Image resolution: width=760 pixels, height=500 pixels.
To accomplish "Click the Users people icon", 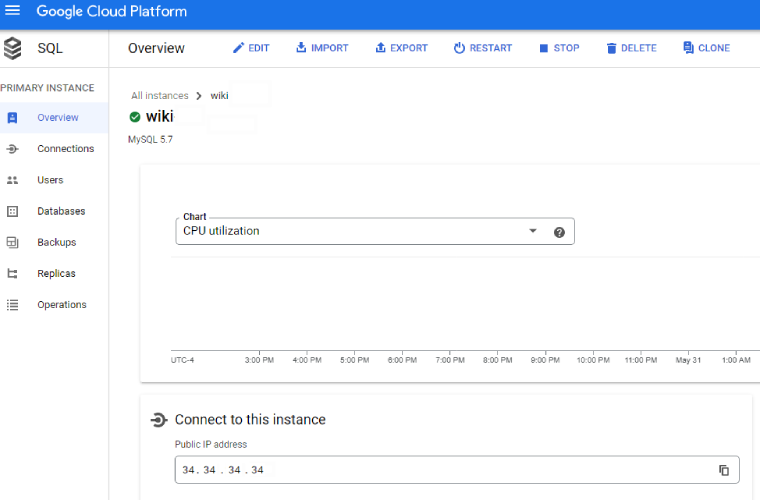I will point(13,180).
